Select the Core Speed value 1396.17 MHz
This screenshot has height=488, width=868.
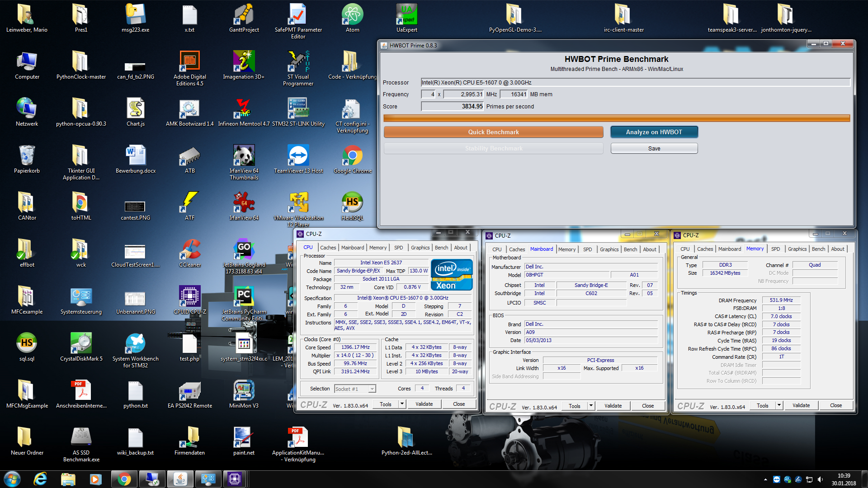(x=355, y=347)
